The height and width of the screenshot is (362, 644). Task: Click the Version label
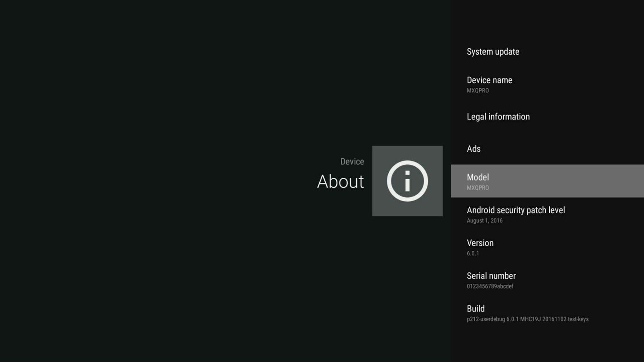pos(480,243)
